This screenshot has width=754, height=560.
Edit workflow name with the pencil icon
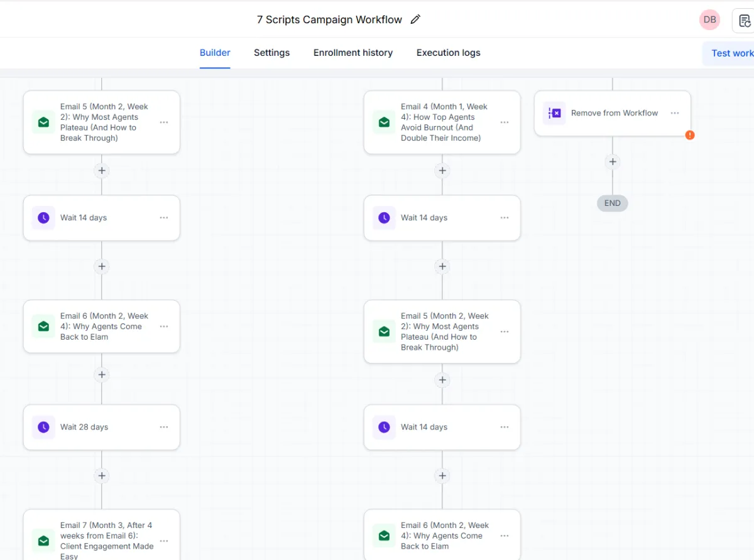(415, 19)
